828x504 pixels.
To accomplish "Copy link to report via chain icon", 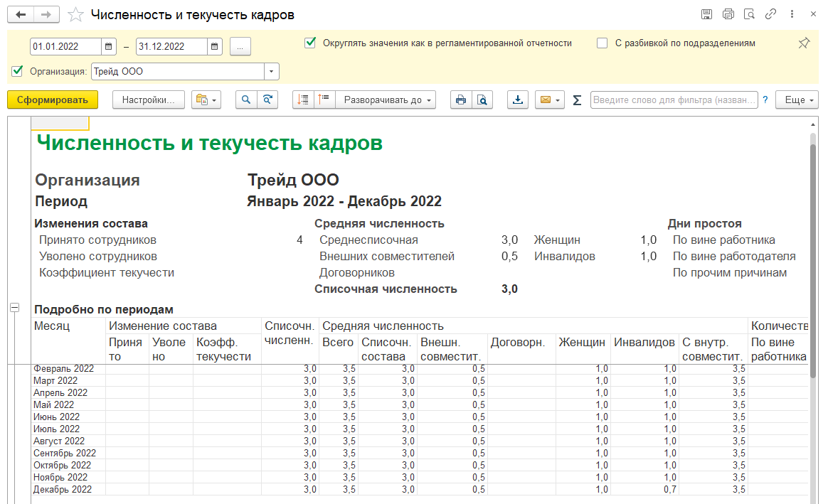I will (x=770, y=14).
